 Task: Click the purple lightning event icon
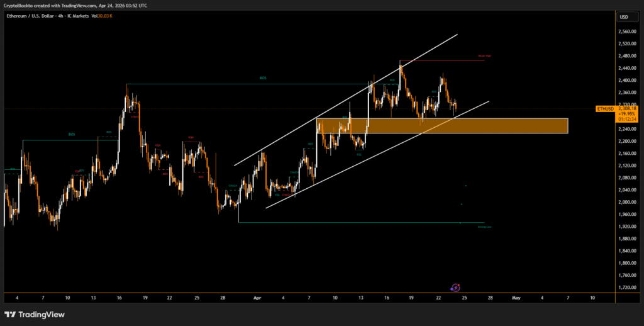(x=457, y=286)
